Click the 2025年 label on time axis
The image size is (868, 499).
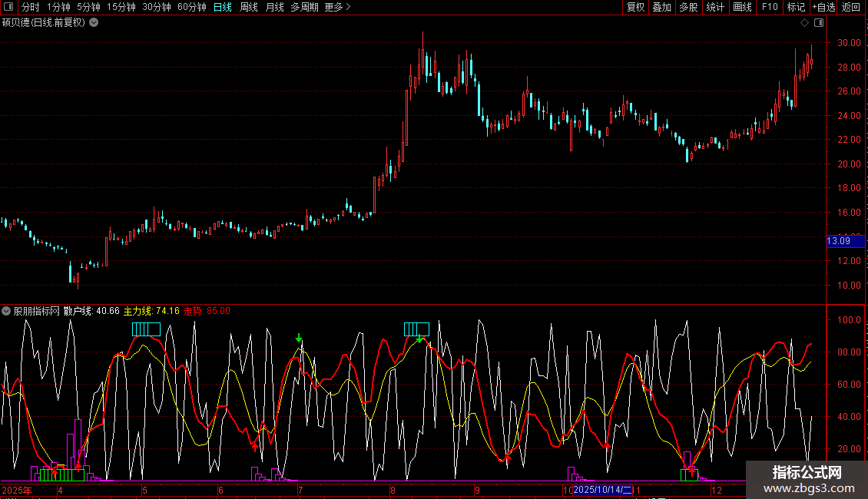(17, 490)
